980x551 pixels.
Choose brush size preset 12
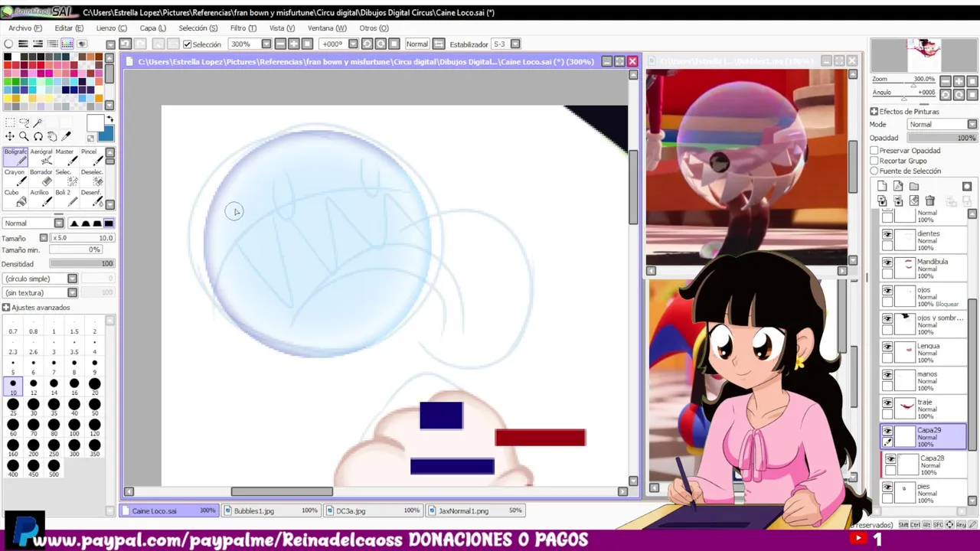click(33, 386)
